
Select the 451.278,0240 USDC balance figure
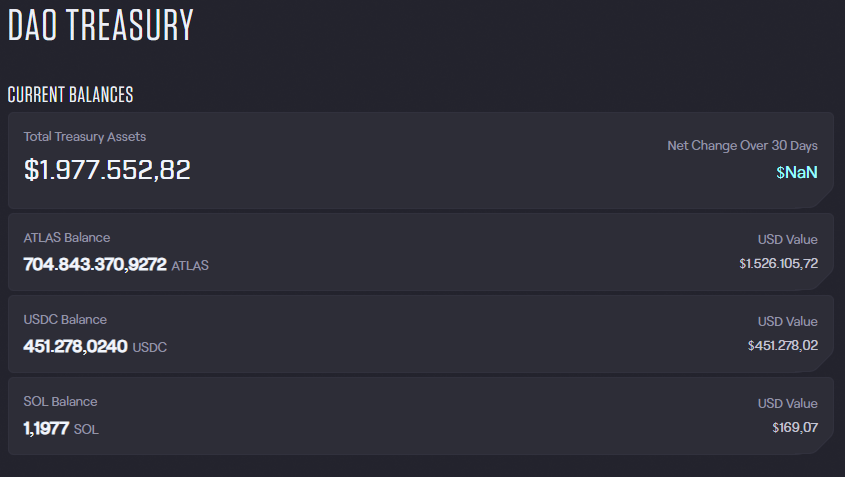pyautogui.click(x=75, y=347)
